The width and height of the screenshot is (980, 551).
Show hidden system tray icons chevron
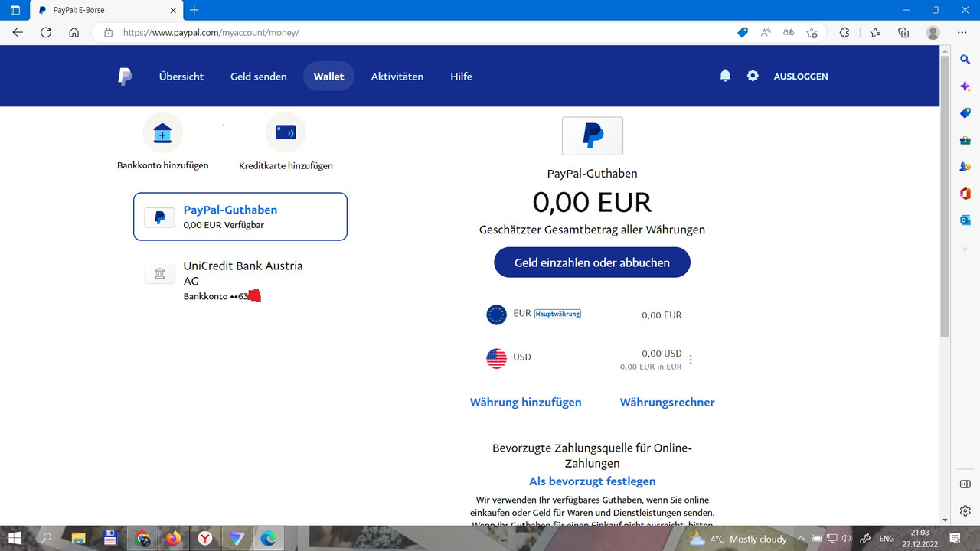click(x=802, y=539)
